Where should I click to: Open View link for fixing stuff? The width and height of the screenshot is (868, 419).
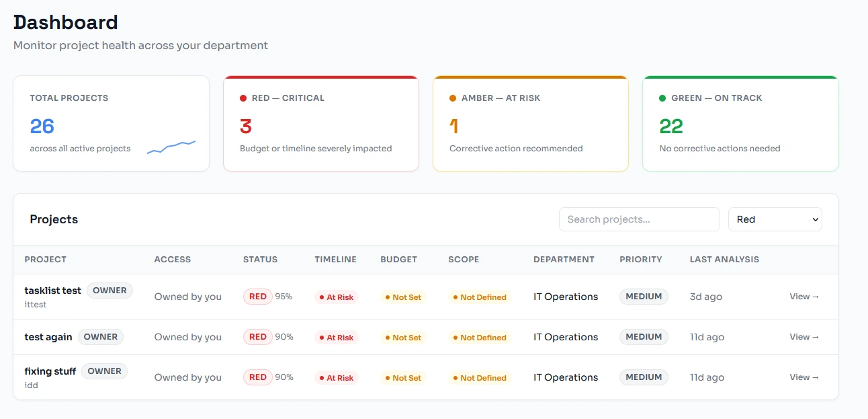click(x=804, y=377)
